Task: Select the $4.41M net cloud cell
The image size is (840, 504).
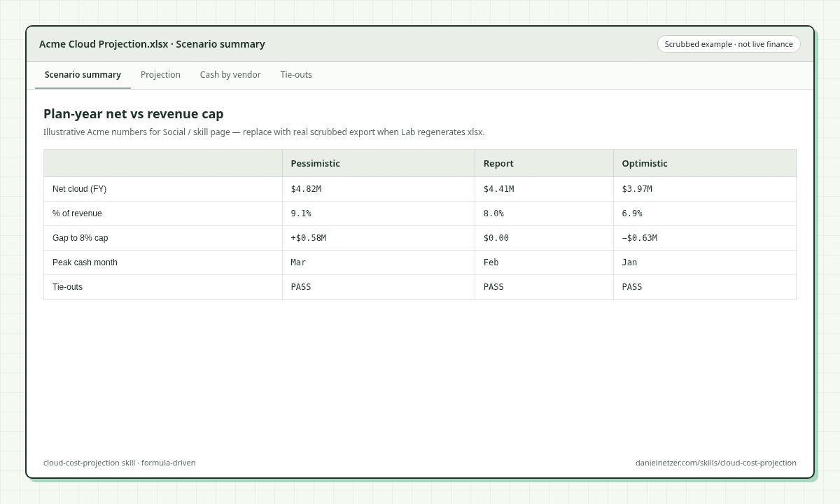Action: tap(544, 189)
